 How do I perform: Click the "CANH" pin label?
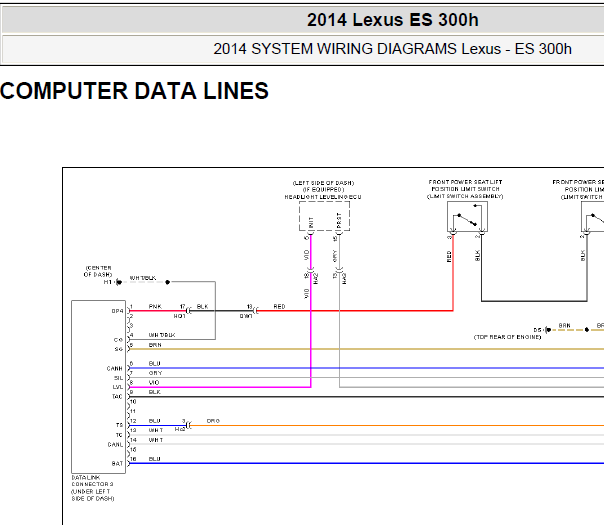[114, 369]
